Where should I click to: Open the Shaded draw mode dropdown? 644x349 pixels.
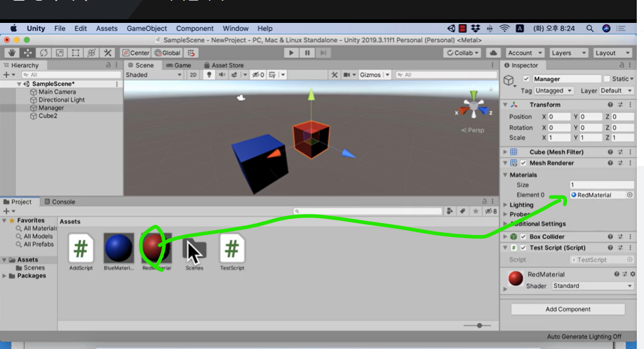tap(154, 75)
